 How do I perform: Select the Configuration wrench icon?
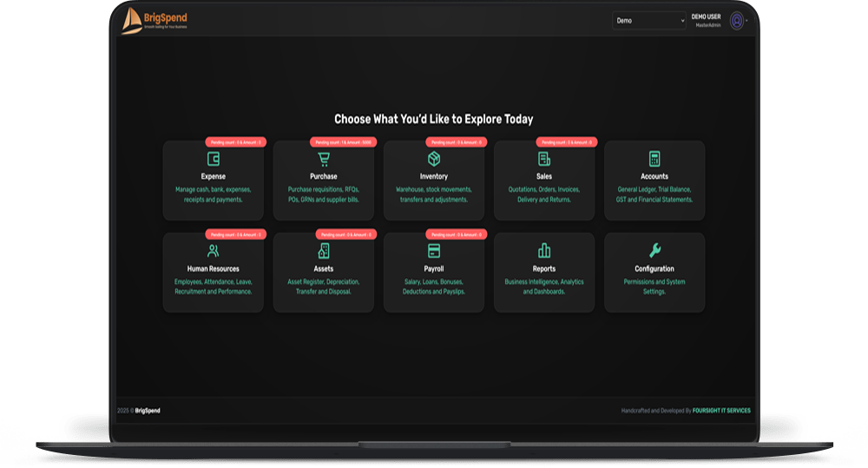point(654,251)
